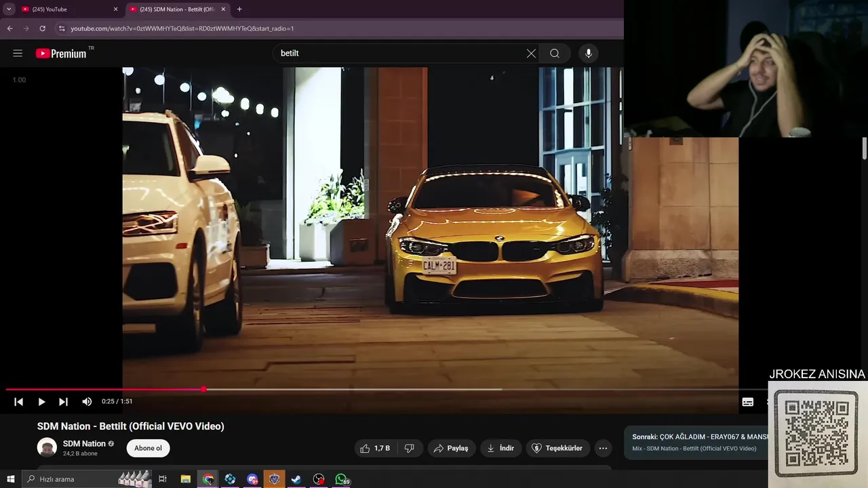Open Steam from the taskbar

[x=296, y=479]
